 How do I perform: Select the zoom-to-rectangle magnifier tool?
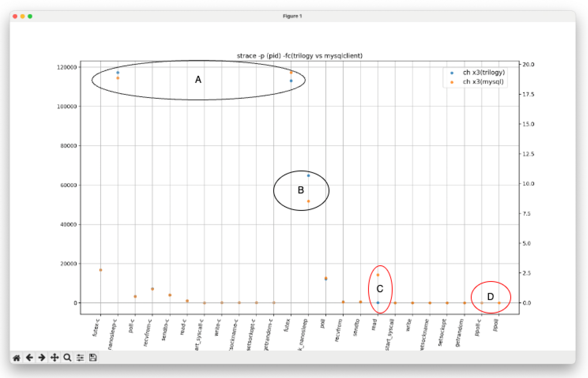[67, 358]
